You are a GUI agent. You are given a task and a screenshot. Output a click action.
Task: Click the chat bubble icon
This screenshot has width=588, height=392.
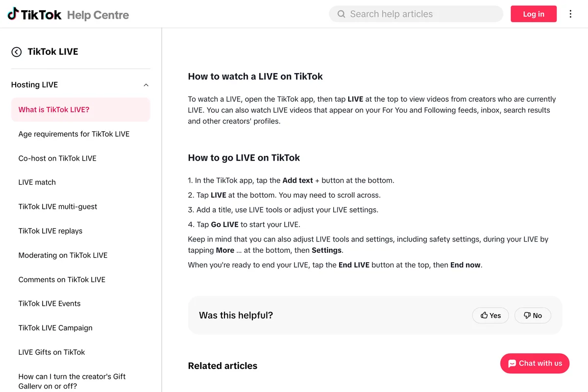point(512,364)
